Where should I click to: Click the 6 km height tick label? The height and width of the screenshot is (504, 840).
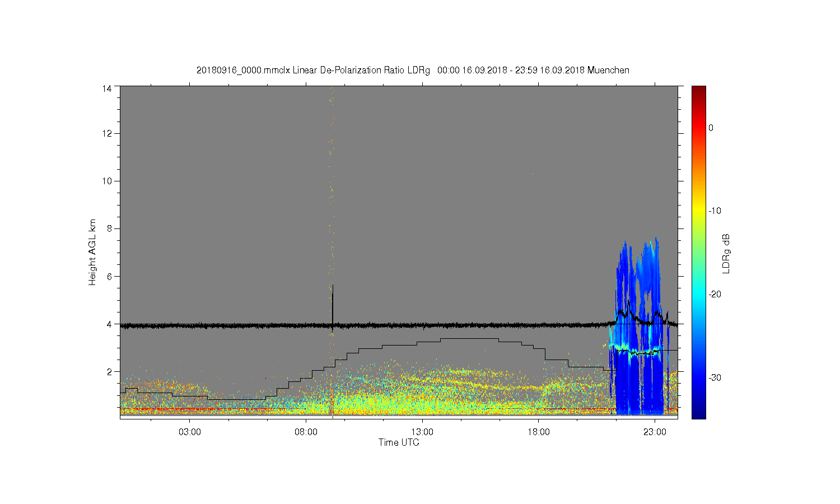[109, 276]
